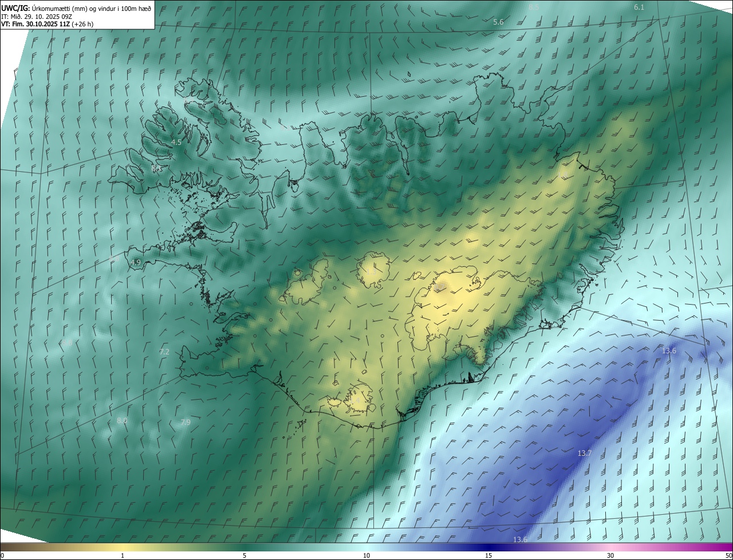Click the "5" tick on the color scale

[245, 555]
